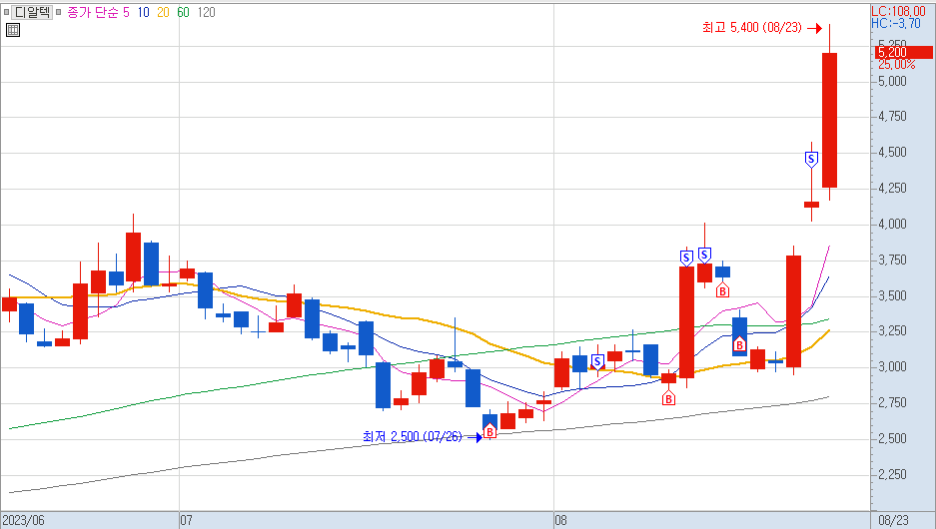Click the 4,750 price axis label
The height and width of the screenshot is (529, 936).
[892, 116]
